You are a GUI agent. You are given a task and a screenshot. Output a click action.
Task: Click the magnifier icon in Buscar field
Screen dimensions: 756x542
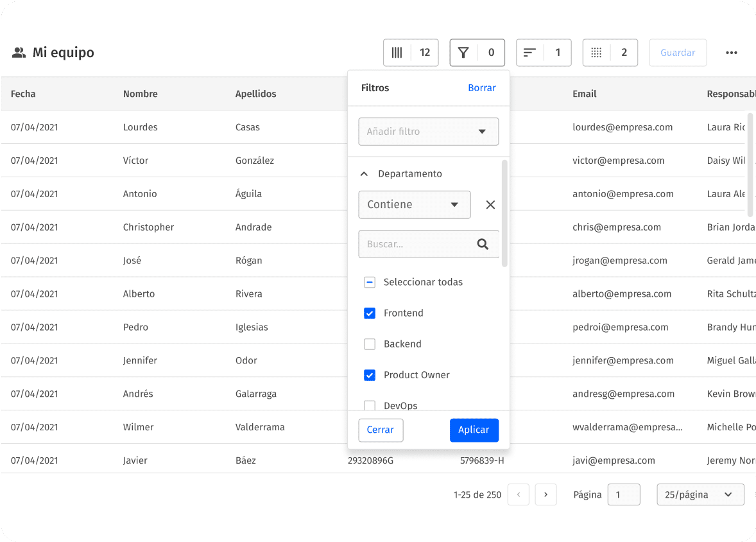coord(483,244)
